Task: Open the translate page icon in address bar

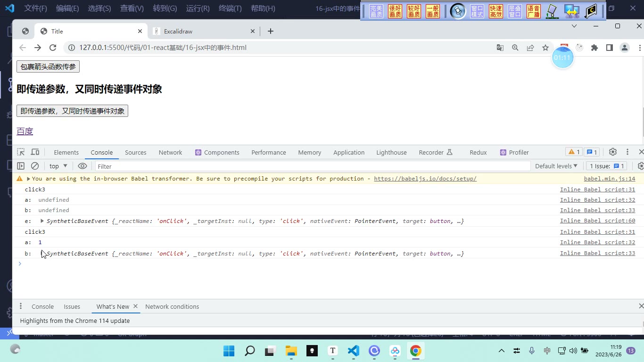Action: (x=500, y=48)
